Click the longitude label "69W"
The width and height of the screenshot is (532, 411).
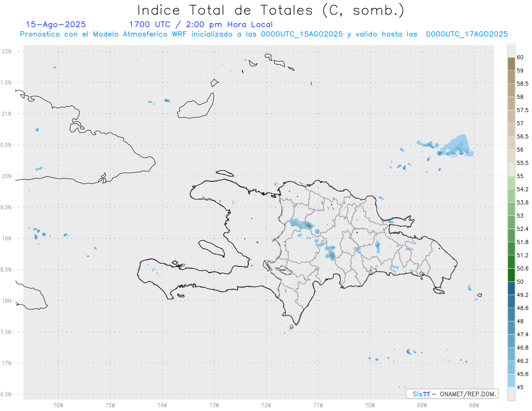point(422,404)
